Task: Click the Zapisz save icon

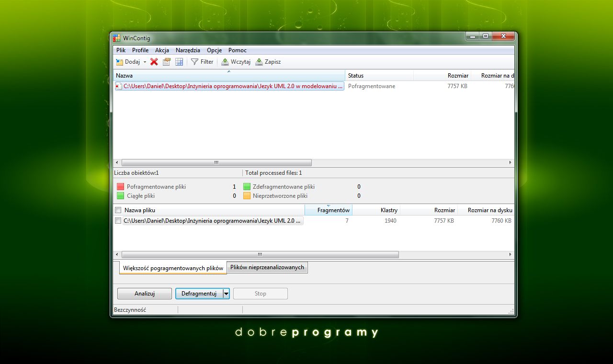Action: click(x=259, y=62)
